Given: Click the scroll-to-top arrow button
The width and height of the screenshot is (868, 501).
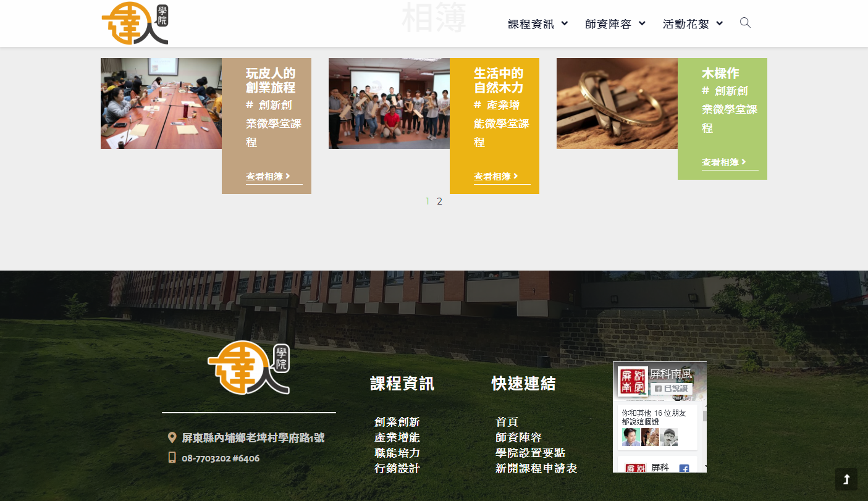Looking at the screenshot, I should pos(846,479).
